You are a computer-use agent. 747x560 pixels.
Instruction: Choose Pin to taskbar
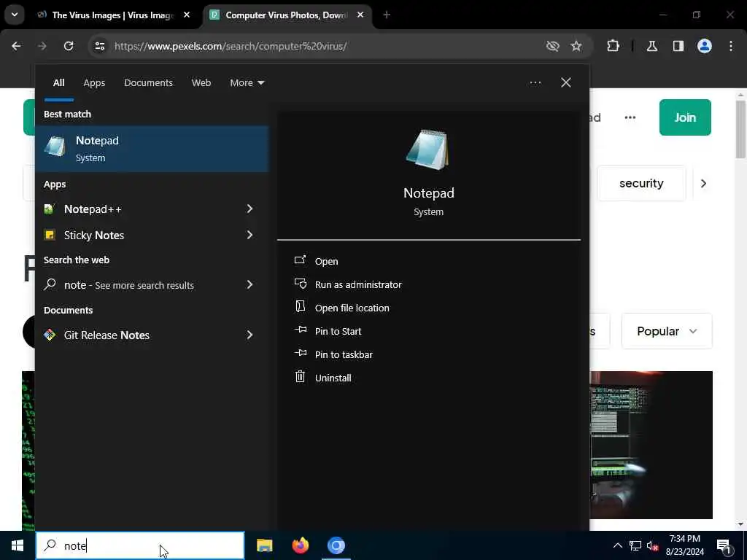click(x=333, y=354)
